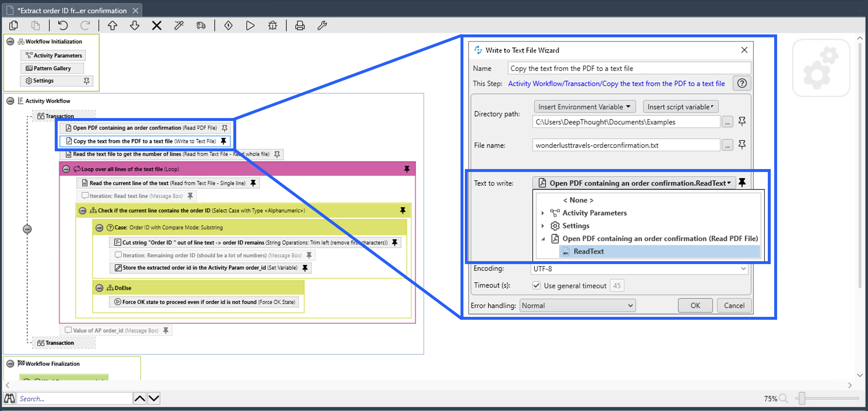Viewport: 868px width, 411px height.
Task: Uncheck the Use general timeout checkbox
Action: tap(537, 285)
